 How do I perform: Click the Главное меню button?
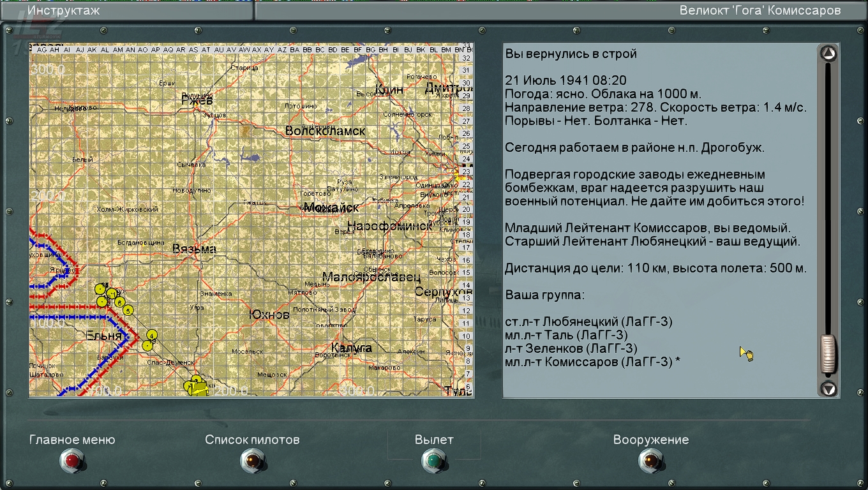(72, 460)
